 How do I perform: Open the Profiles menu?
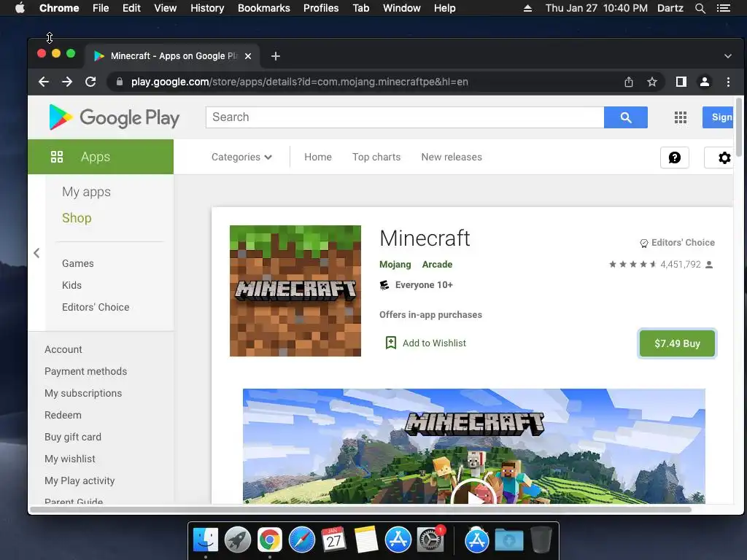(321, 8)
